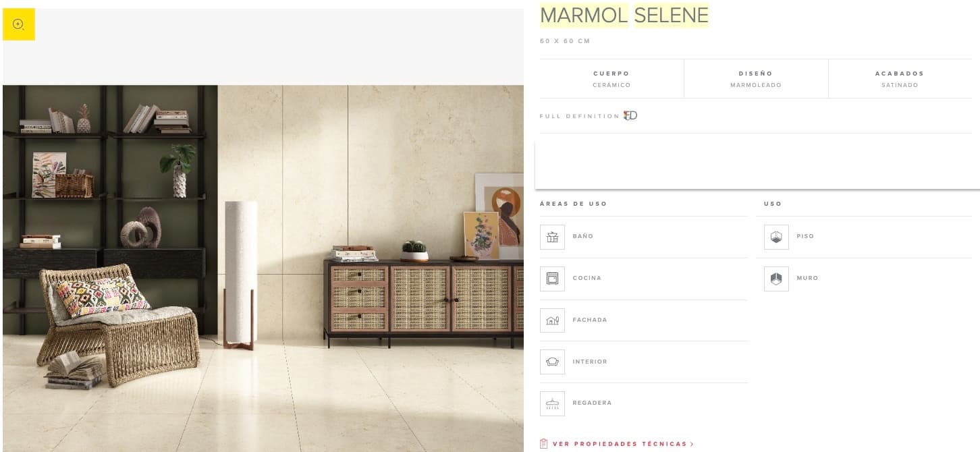980x452 pixels.
Task: Click the 60 x 60 cm size label
Action: [565, 41]
